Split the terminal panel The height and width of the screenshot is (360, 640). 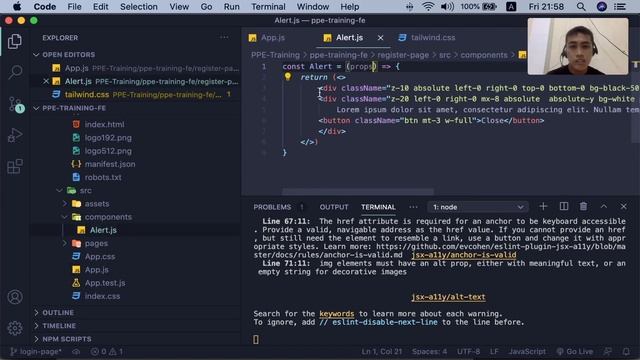(x=564, y=207)
